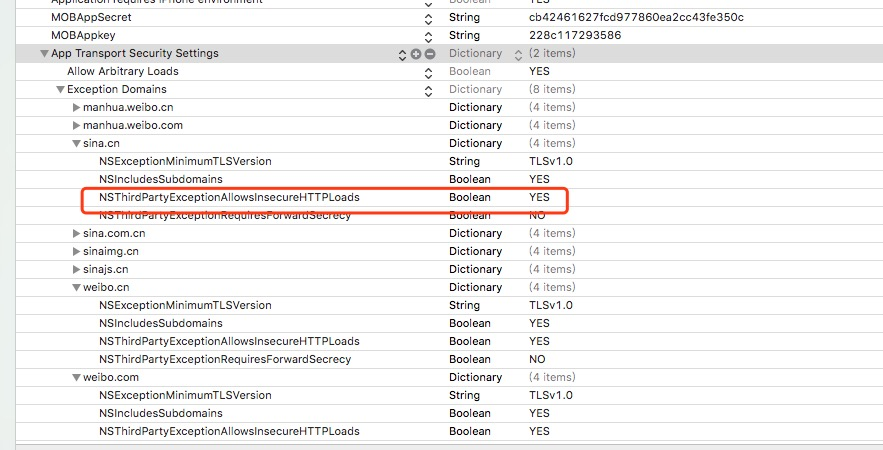Expand the manhua.weibo.cn entry

click(76, 108)
